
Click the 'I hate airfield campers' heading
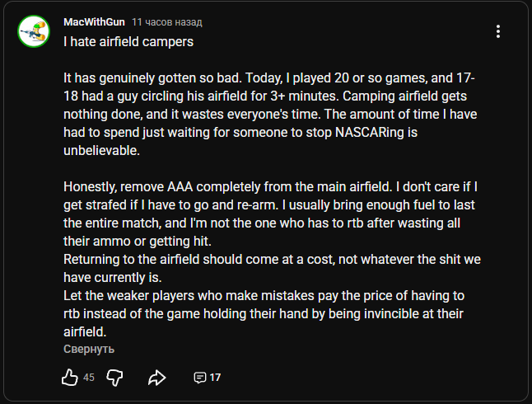click(x=128, y=40)
